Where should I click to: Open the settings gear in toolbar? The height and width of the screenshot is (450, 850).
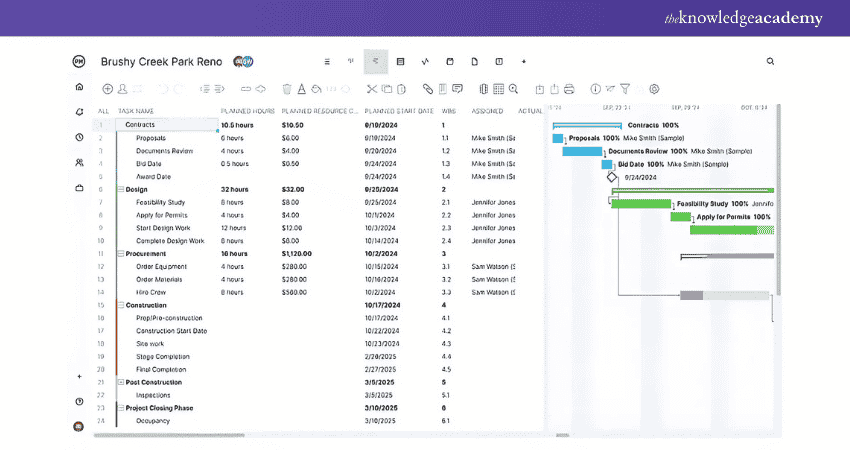654,89
